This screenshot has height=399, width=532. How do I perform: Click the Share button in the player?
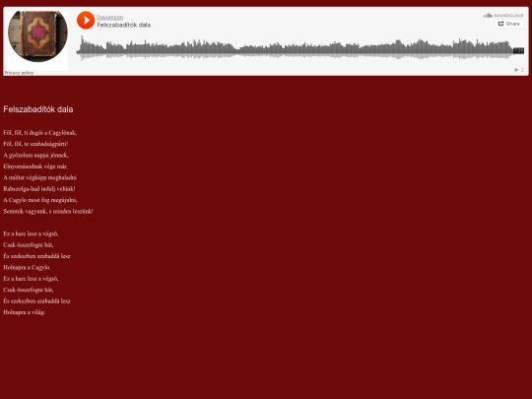pyautogui.click(x=509, y=24)
